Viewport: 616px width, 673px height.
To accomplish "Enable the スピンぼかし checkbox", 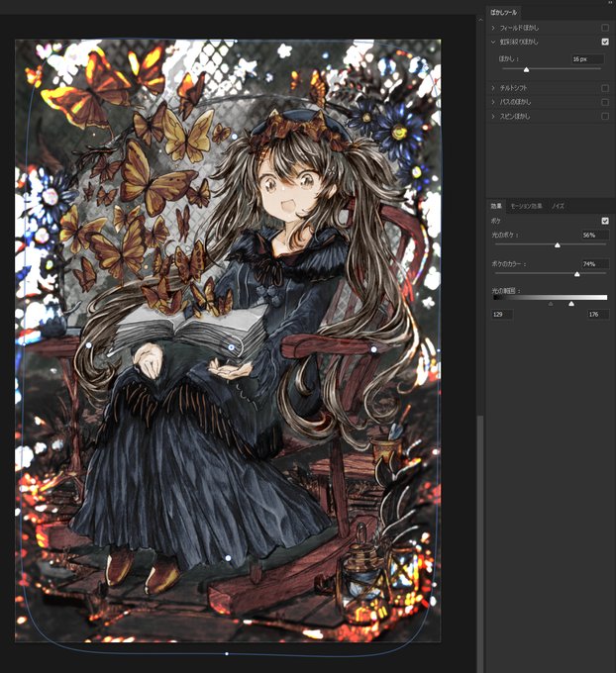I will [x=605, y=117].
